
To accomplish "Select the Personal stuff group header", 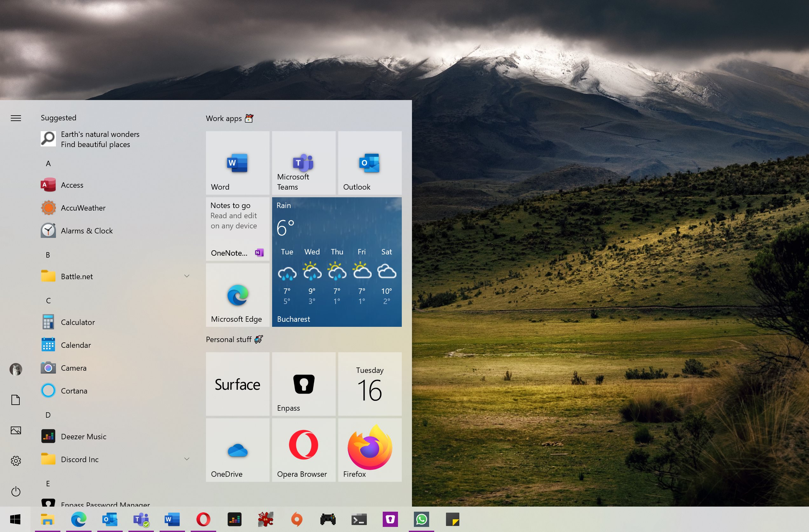I will (235, 340).
